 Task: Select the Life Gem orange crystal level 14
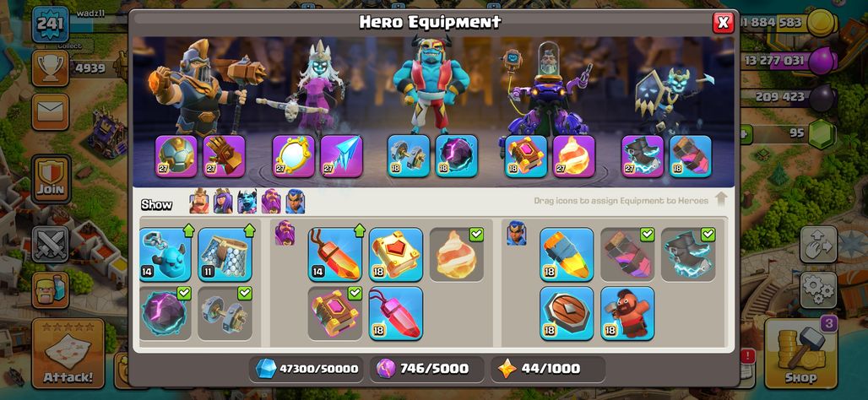tap(335, 254)
